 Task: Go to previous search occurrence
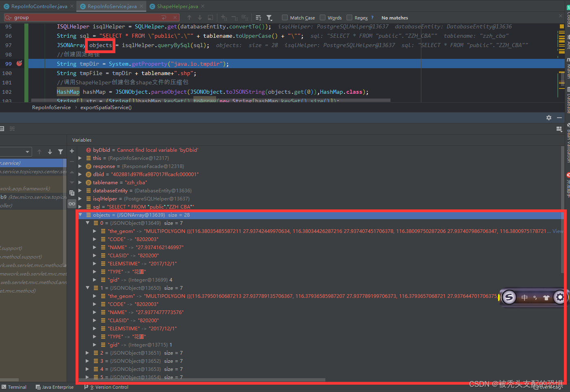tap(189, 17)
